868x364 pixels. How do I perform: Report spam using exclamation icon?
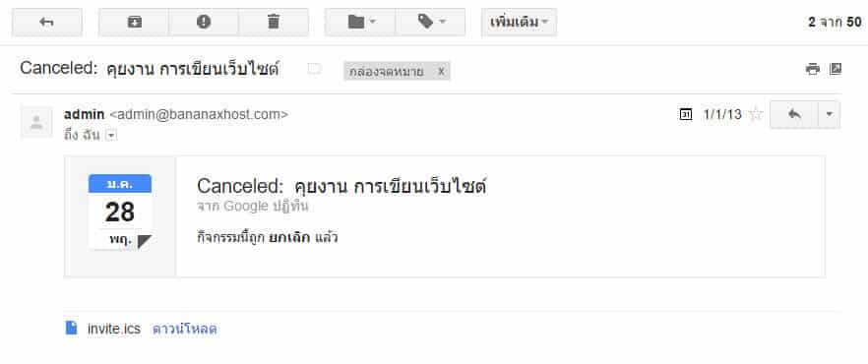pos(204,22)
